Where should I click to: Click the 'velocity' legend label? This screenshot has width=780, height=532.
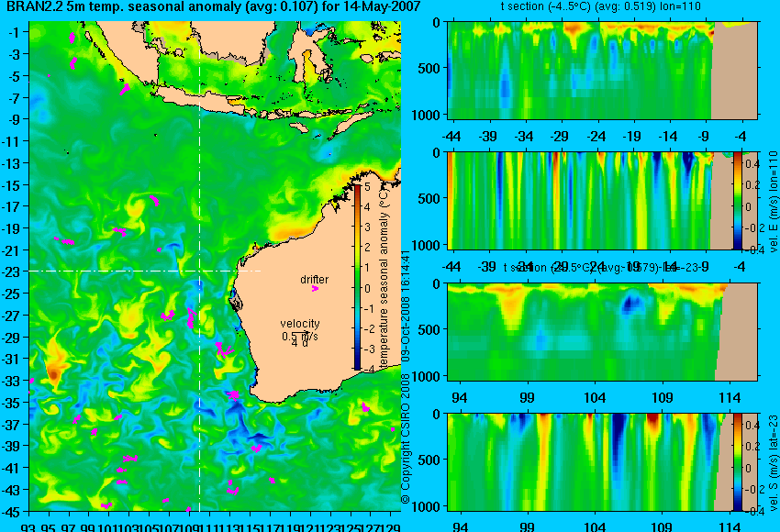pyautogui.click(x=300, y=324)
